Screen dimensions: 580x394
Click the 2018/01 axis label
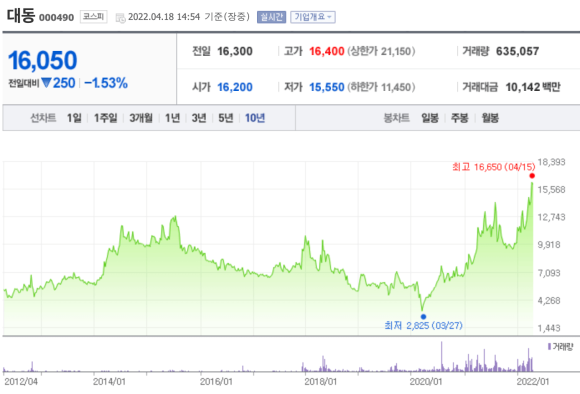coord(321,381)
